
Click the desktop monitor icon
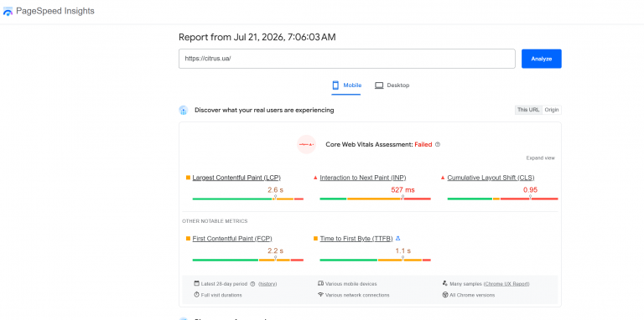[379, 85]
